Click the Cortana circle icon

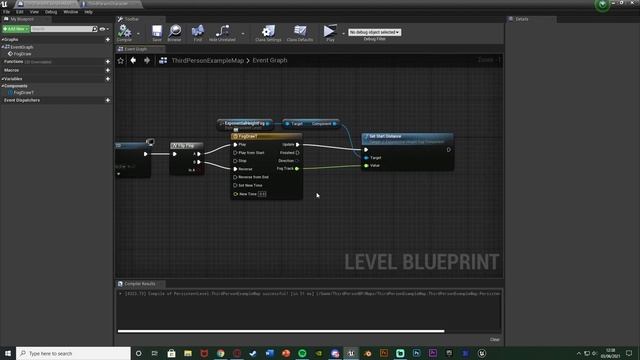pyautogui.click(x=138, y=353)
